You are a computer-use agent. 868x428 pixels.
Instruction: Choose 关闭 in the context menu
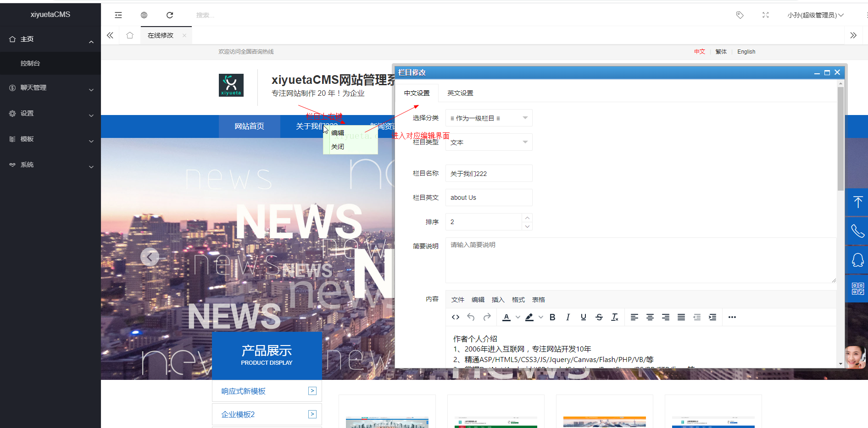click(338, 147)
